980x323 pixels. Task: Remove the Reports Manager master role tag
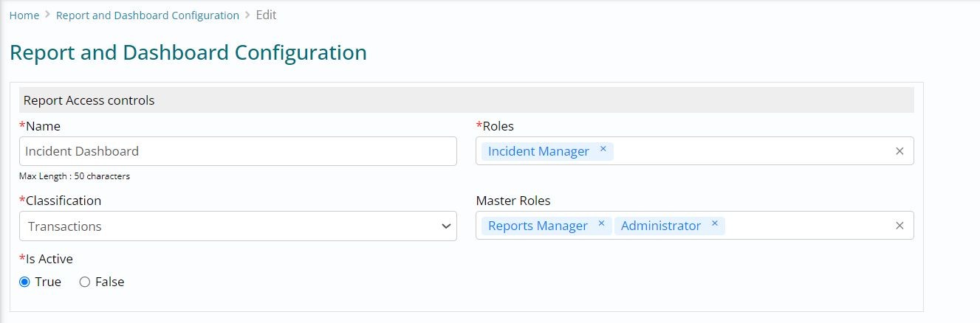tap(601, 223)
